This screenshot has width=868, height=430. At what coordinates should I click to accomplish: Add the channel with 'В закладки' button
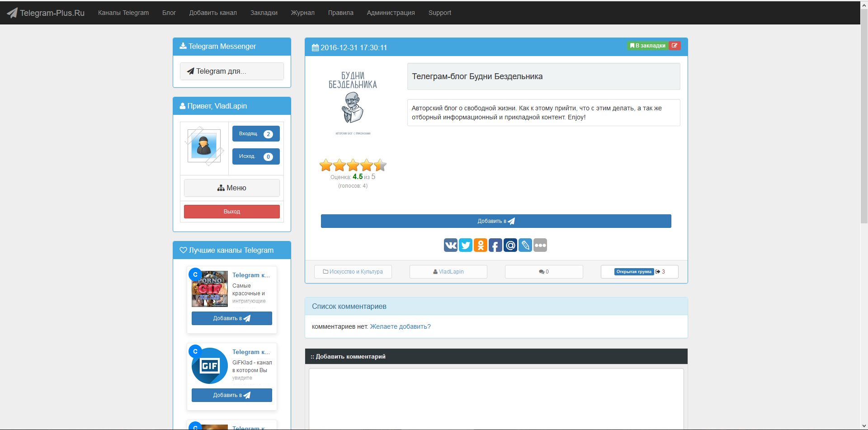(648, 45)
